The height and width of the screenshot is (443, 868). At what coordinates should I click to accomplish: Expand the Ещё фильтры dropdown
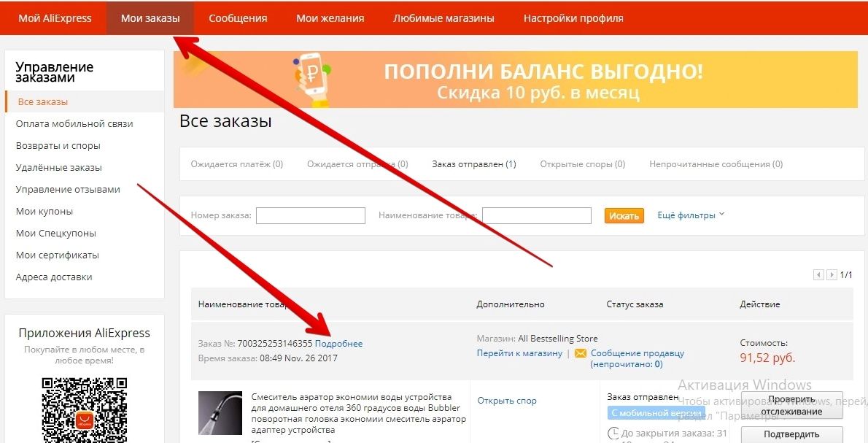click(x=691, y=215)
